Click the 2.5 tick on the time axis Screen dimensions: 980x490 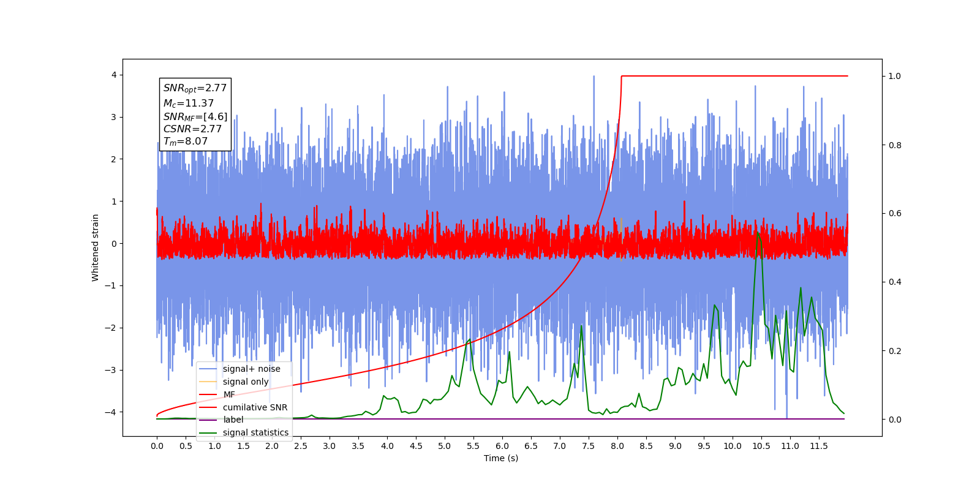[301, 446]
